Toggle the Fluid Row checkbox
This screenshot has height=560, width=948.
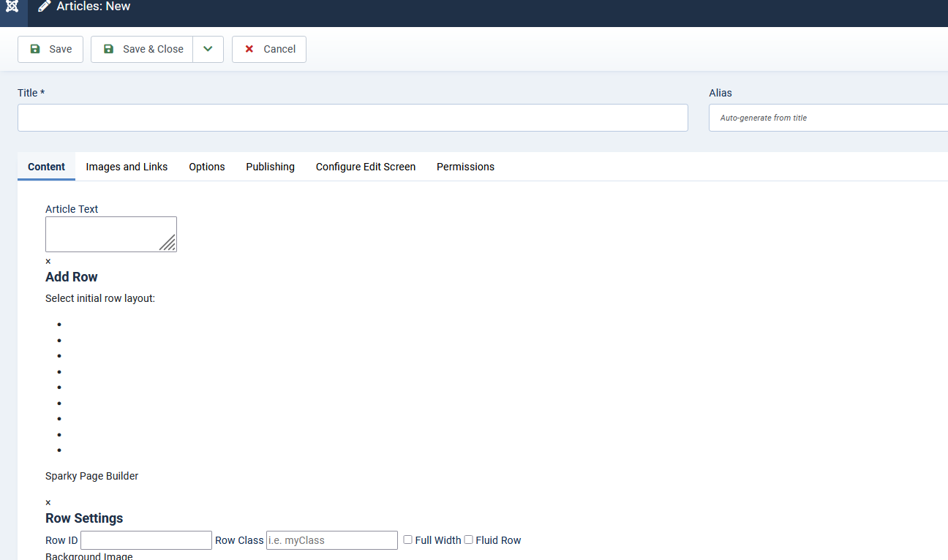pos(469,540)
